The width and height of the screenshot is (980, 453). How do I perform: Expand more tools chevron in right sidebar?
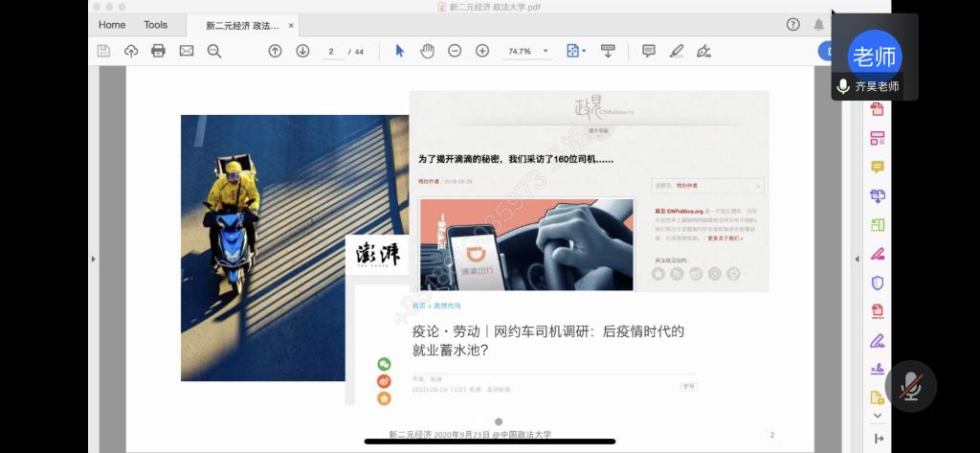[877, 416]
